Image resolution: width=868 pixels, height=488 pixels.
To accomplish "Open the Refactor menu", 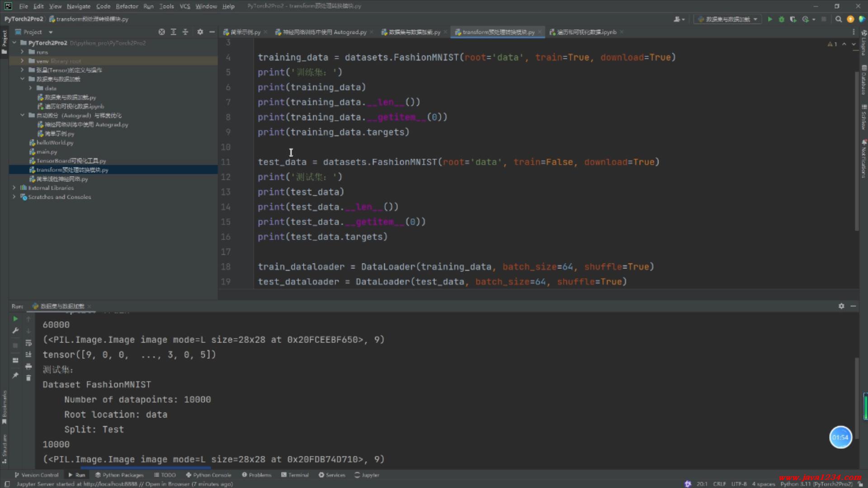I will tap(127, 6).
